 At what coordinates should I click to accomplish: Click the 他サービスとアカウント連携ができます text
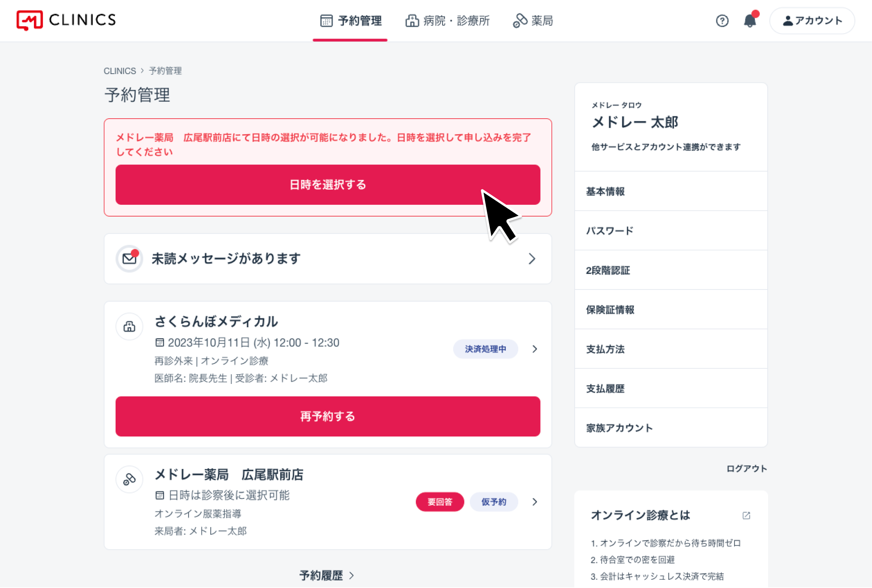(666, 147)
